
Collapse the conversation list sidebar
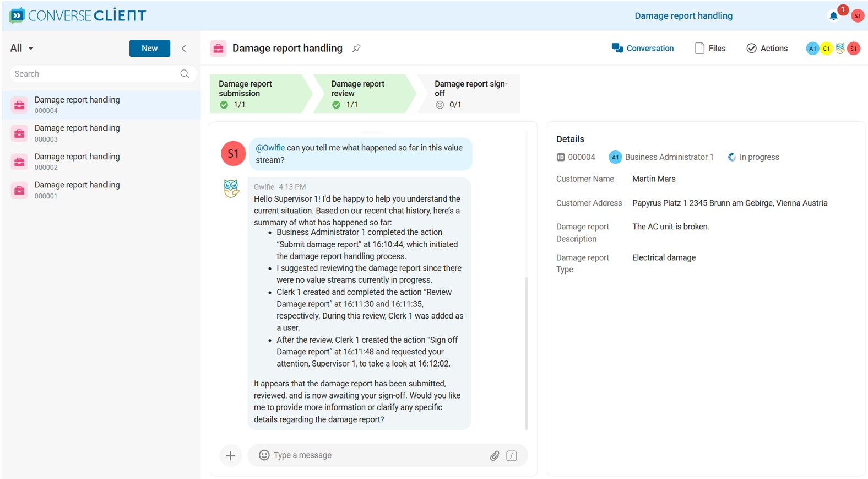pos(184,49)
